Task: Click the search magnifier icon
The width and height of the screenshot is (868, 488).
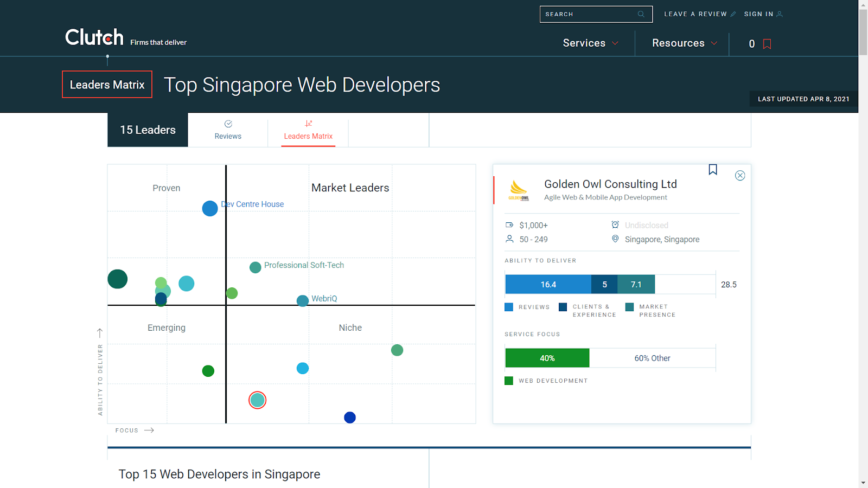Action: 641,14
